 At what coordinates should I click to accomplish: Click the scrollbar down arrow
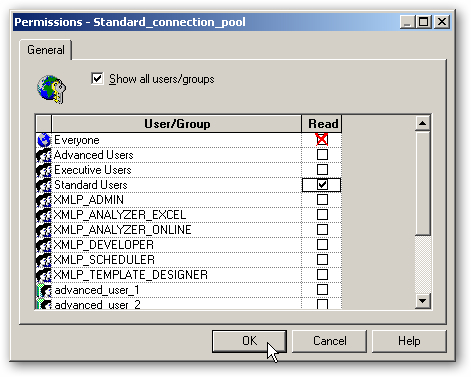click(423, 301)
